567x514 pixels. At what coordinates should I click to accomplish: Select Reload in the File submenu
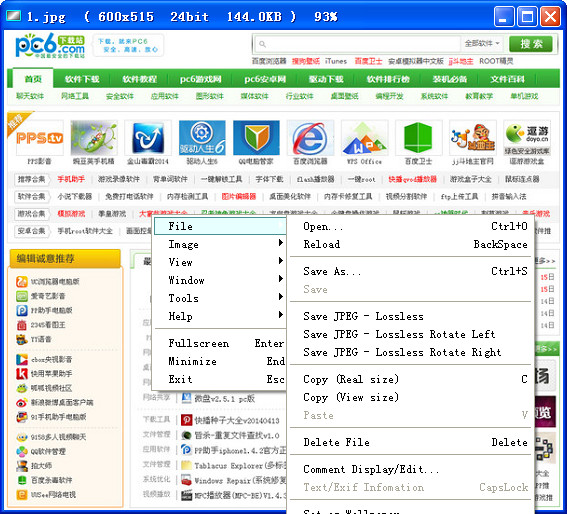pyautogui.click(x=411, y=245)
